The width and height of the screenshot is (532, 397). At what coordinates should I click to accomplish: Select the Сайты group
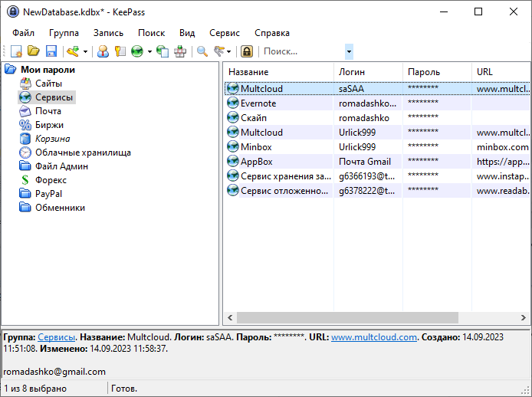click(x=48, y=84)
